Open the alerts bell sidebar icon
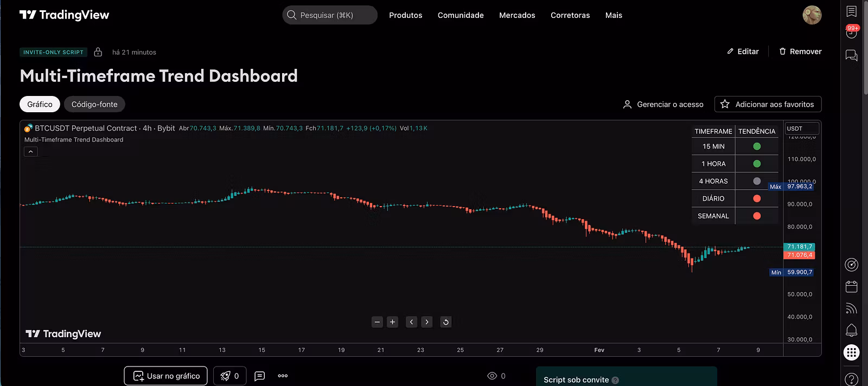 (852, 330)
